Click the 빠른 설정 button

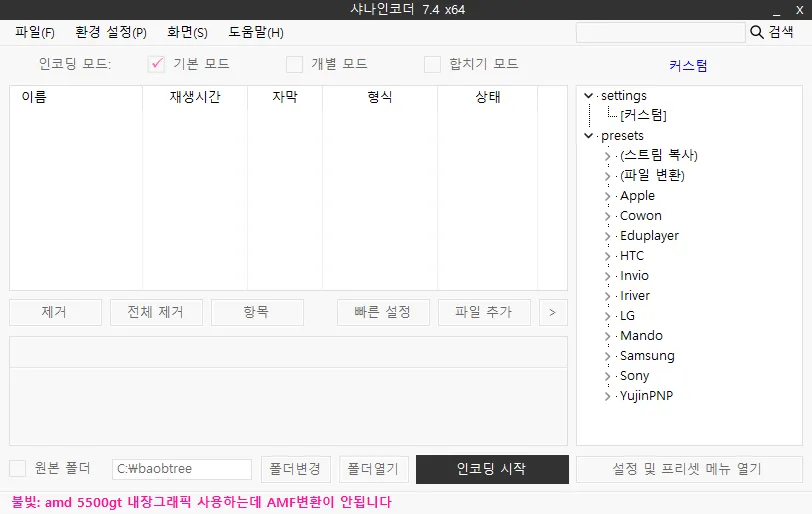pyautogui.click(x=383, y=312)
